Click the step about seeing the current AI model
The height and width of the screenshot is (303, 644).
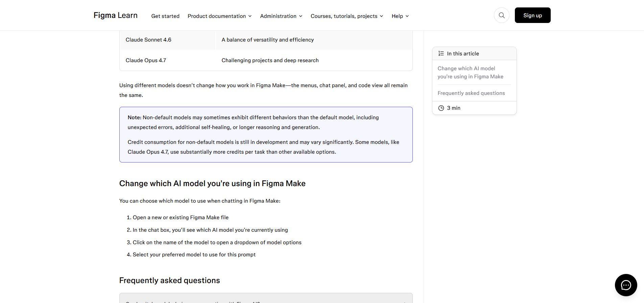click(210, 230)
